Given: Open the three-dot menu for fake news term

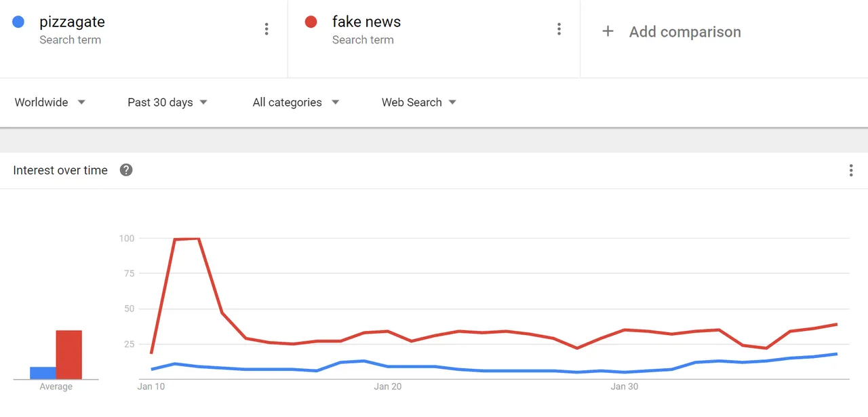Looking at the screenshot, I should click(559, 29).
